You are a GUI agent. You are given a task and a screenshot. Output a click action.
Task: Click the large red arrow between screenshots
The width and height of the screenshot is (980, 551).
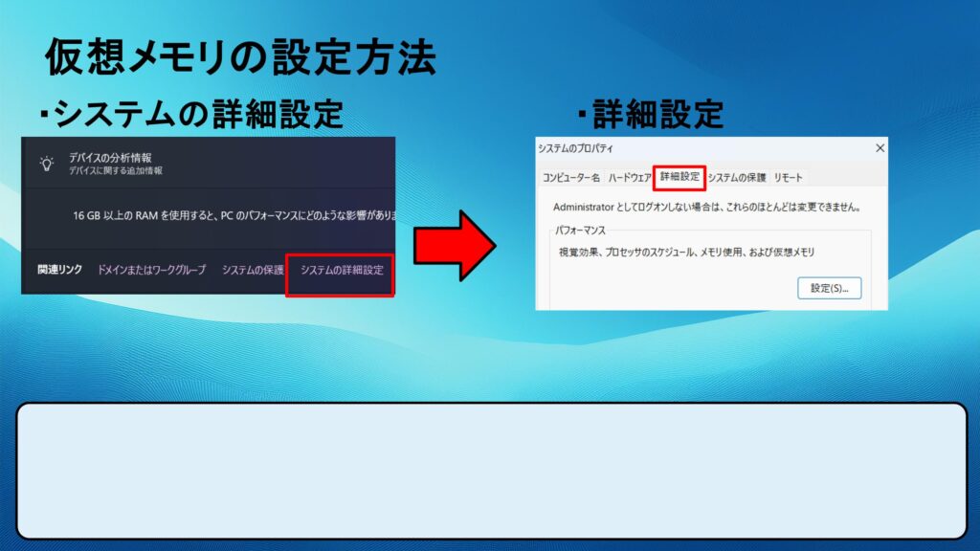454,246
